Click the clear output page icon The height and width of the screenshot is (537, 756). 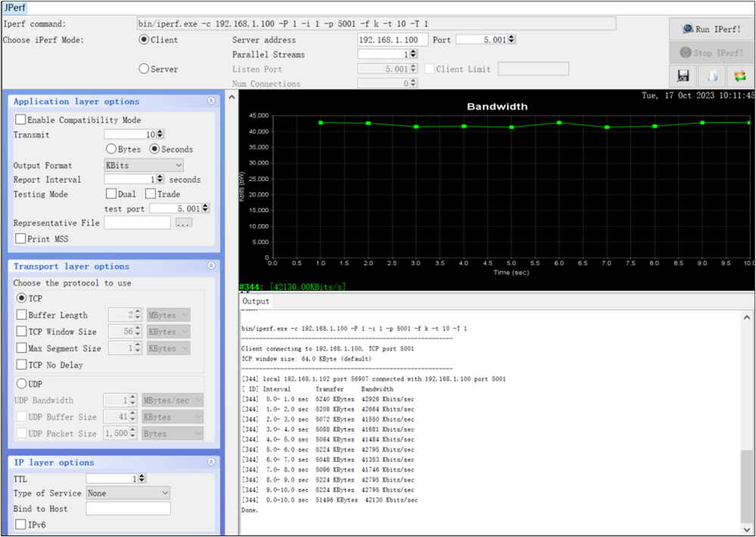tap(711, 76)
